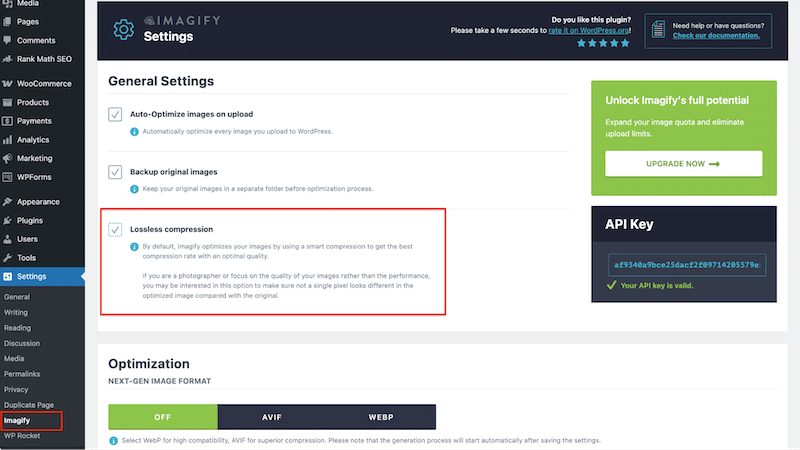Image resolution: width=800 pixels, height=450 pixels.
Task: Click the Rank Math SEO chart icon
Action: (7, 59)
